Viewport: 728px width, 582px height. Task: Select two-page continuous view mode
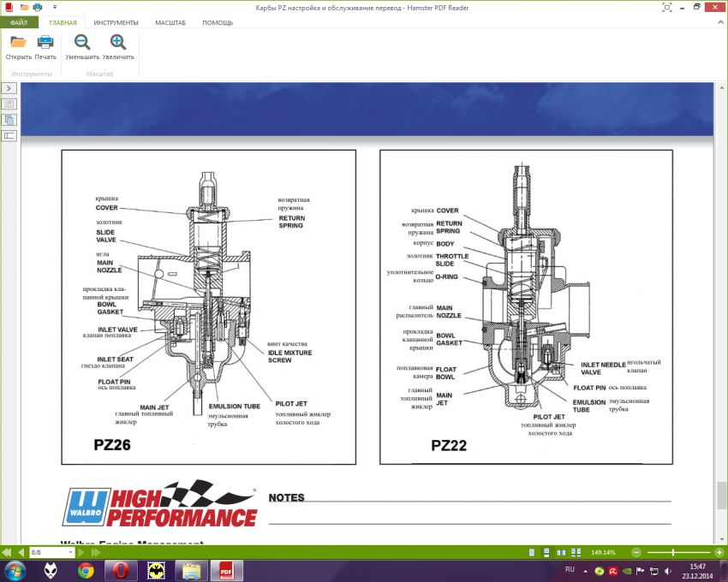[x=576, y=552]
